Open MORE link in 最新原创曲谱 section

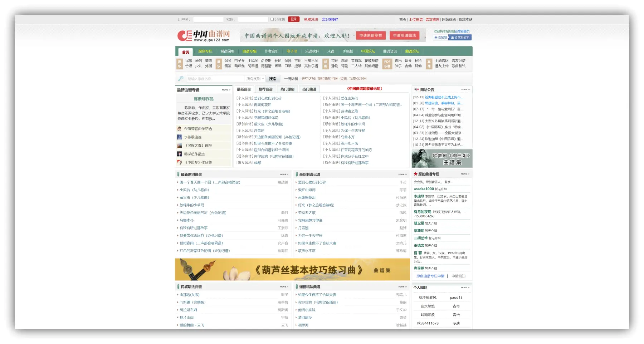[x=284, y=175]
